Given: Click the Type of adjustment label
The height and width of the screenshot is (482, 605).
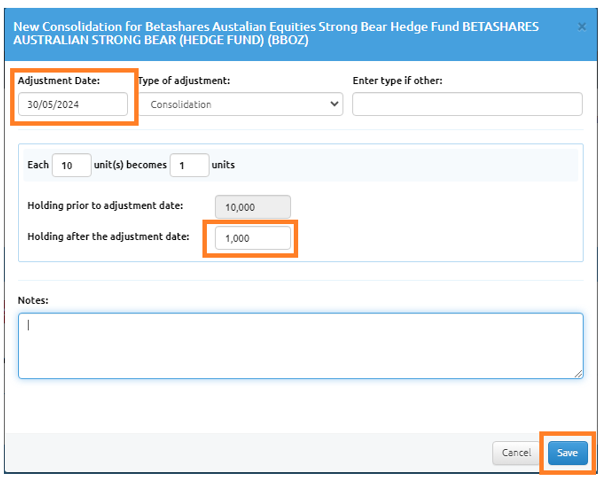Looking at the screenshot, I should click(x=184, y=81).
